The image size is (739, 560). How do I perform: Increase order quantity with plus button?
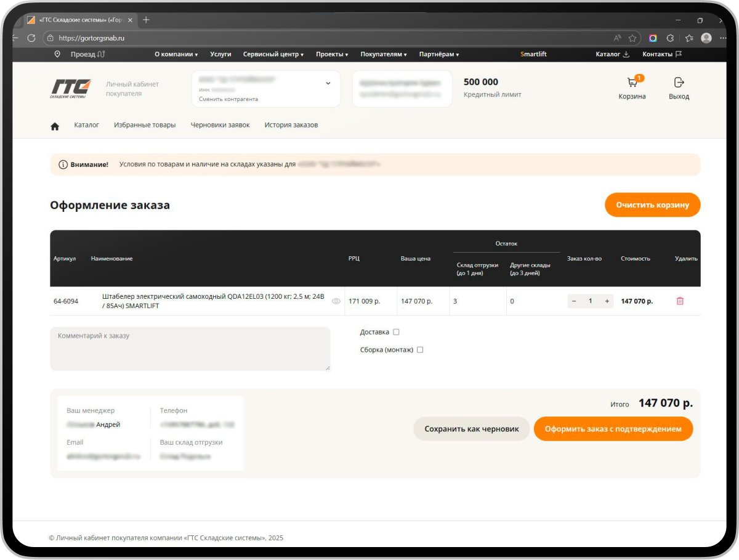607,301
